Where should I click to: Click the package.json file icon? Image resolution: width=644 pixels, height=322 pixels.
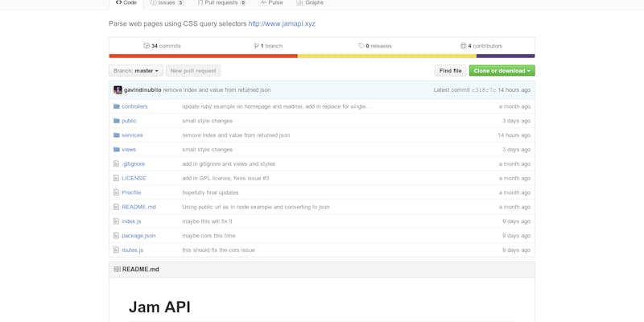click(x=116, y=236)
